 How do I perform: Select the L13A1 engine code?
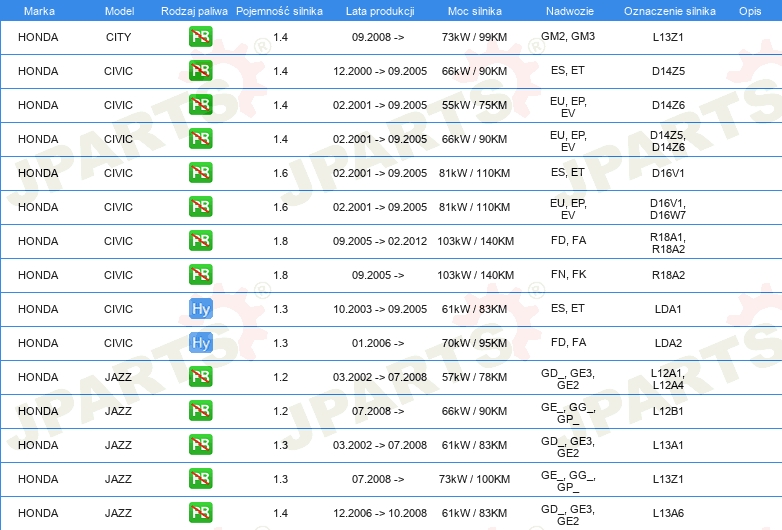(668, 445)
